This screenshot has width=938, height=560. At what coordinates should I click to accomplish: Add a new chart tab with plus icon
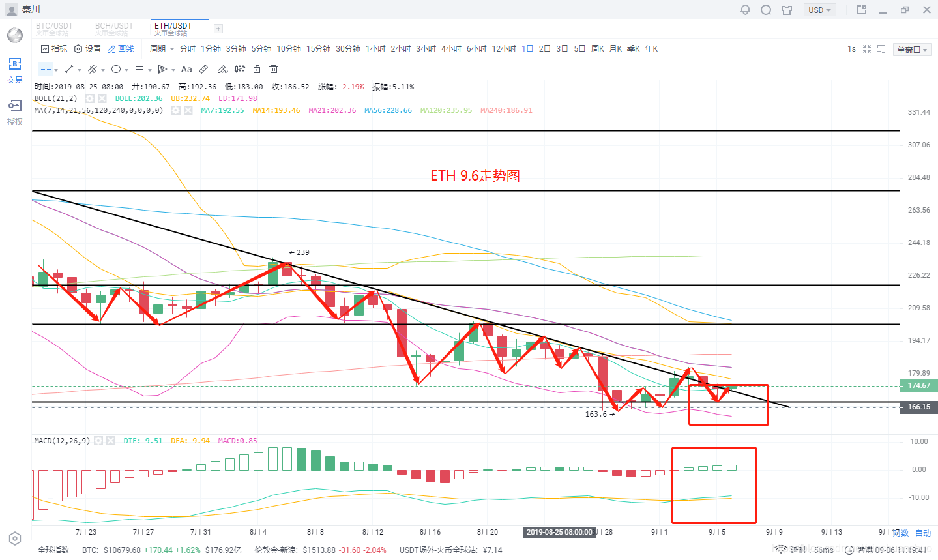click(218, 29)
